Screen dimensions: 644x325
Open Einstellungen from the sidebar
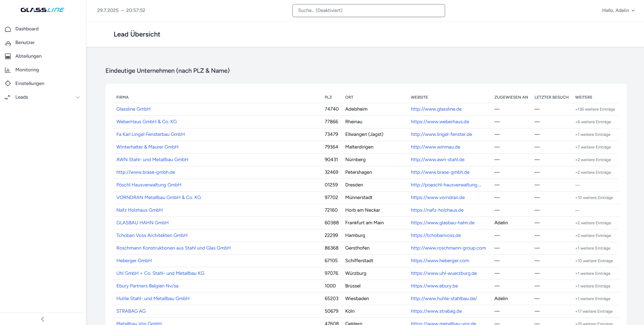(30, 84)
